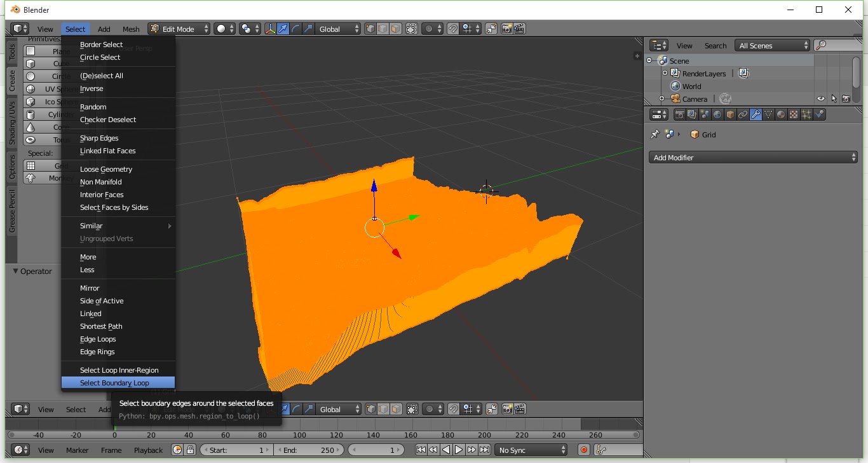This screenshot has width=868, height=463.
Task: Open the Modifiers wrench tab
Action: [x=756, y=114]
